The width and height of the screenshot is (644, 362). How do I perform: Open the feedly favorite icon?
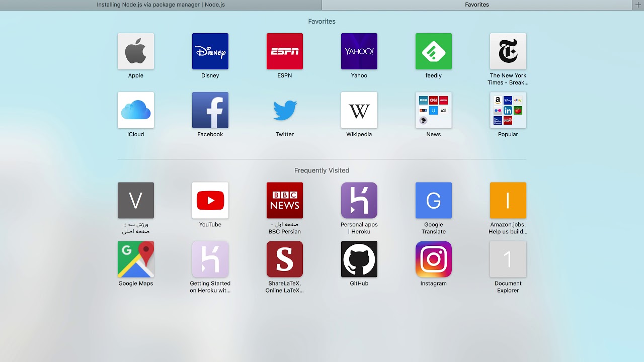point(434,51)
